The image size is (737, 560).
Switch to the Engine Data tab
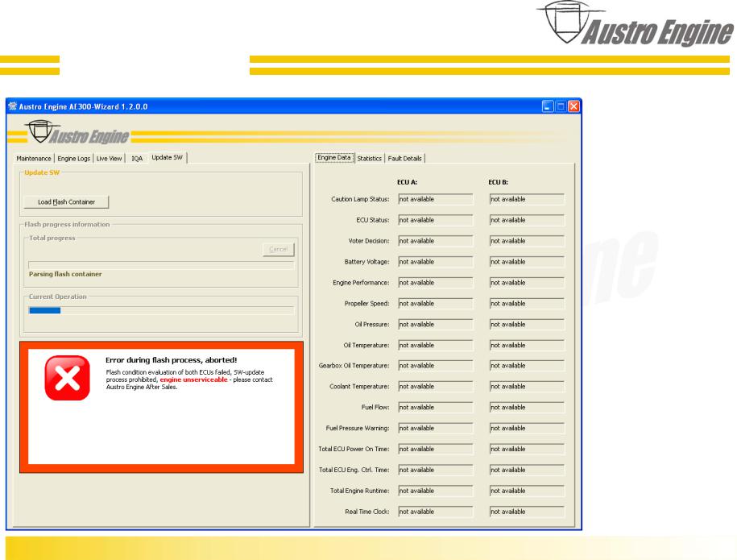pyautogui.click(x=334, y=157)
